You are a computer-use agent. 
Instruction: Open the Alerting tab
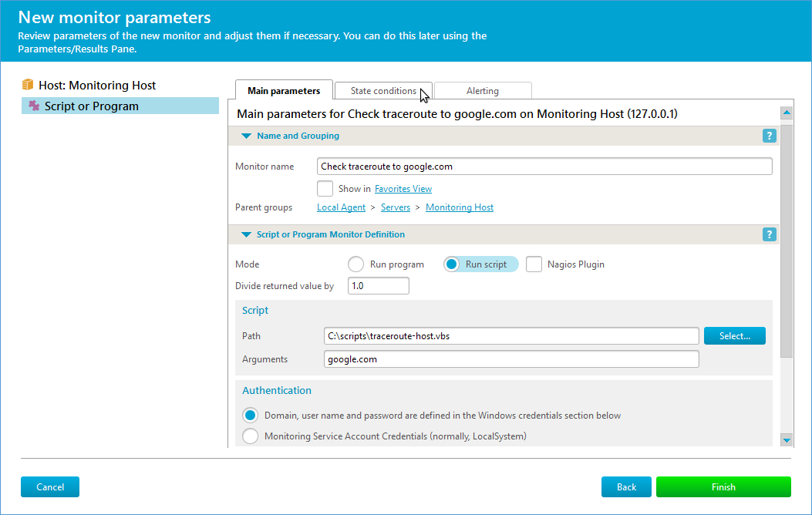(483, 90)
